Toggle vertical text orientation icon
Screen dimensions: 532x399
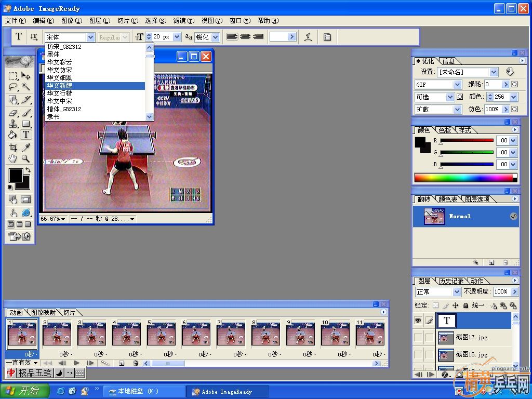pos(34,37)
